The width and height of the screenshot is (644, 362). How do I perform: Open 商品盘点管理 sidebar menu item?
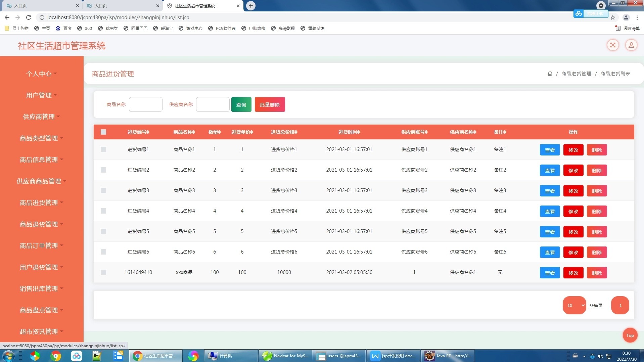coord(41,310)
